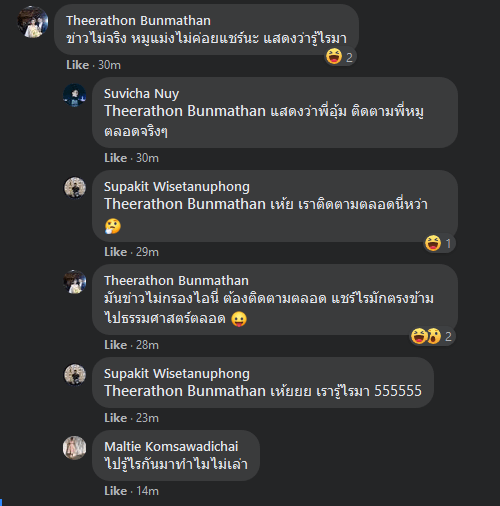
Task: Click the 14m timestamp on Maltie's comment
Action: [147, 491]
